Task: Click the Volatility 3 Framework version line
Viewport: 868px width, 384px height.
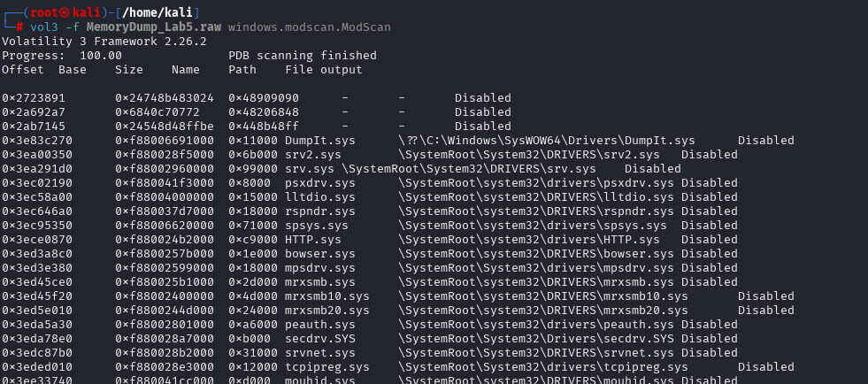Action: [x=104, y=41]
